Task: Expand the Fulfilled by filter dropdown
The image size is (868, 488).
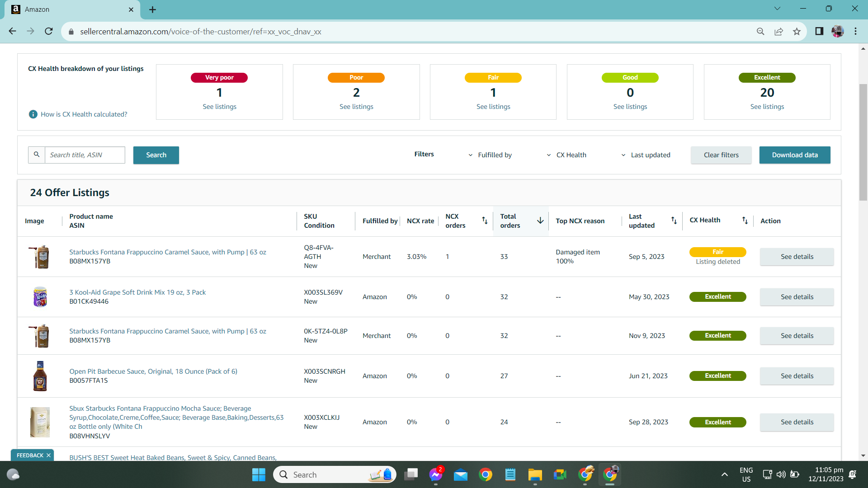Action: pyautogui.click(x=490, y=155)
